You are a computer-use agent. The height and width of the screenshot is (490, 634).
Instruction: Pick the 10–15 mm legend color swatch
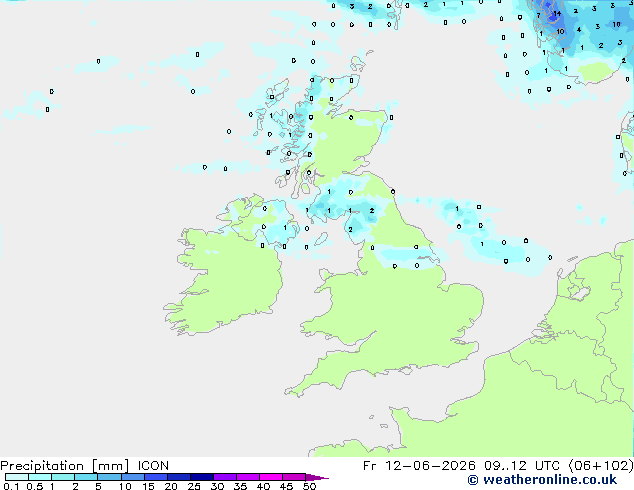[133, 477]
